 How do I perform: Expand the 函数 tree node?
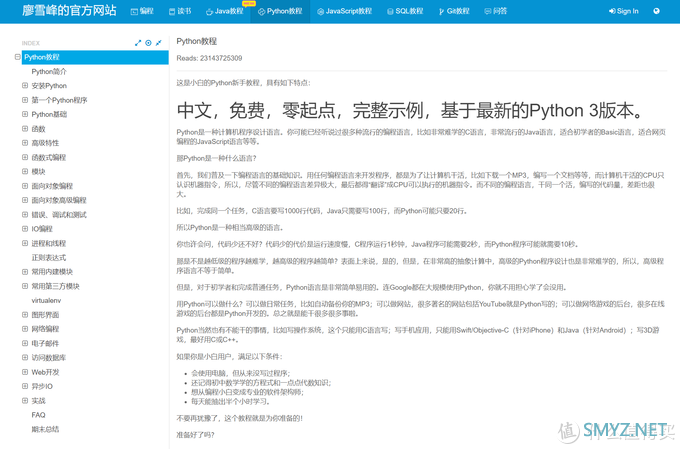point(25,128)
